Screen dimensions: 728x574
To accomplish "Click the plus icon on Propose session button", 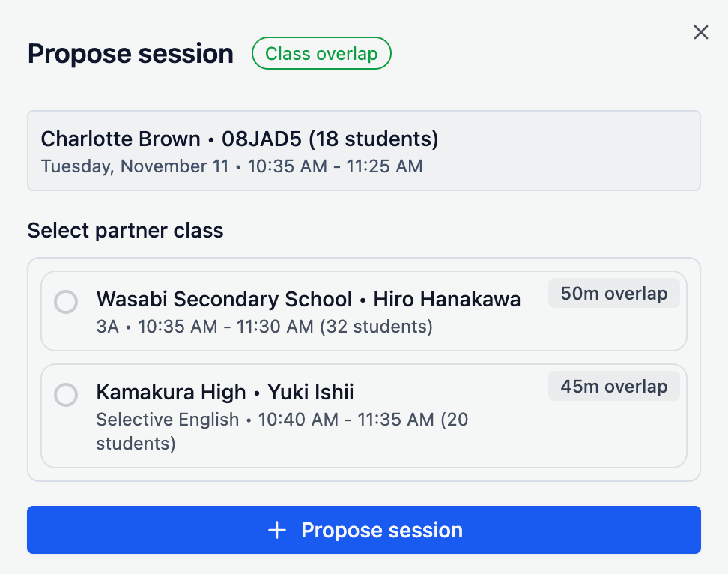I will (276, 530).
